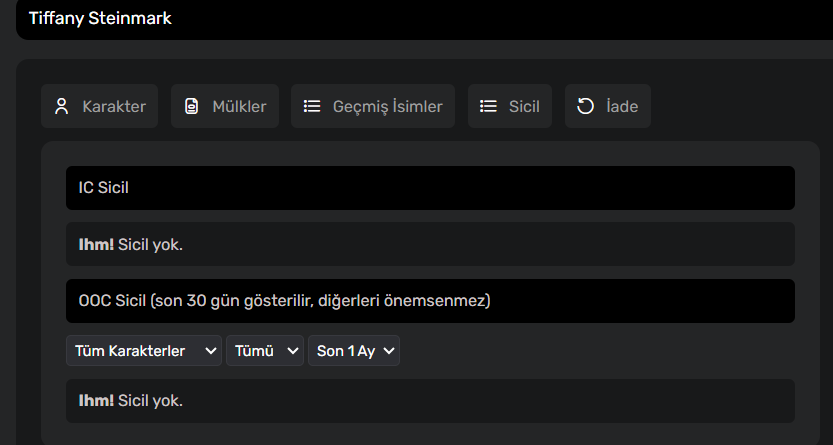Open the Geçmiş İsimler tab
Viewport: 833px width, 445px height.
tap(373, 106)
